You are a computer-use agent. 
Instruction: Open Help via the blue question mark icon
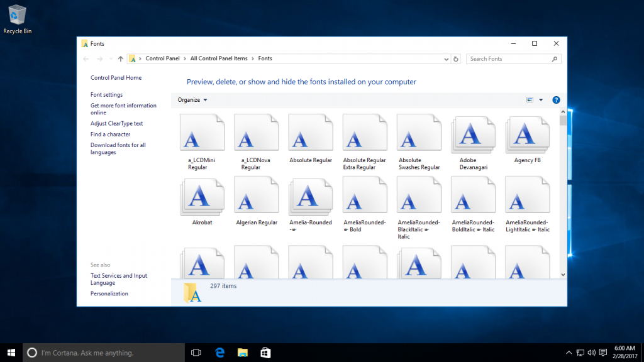pos(556,99)
